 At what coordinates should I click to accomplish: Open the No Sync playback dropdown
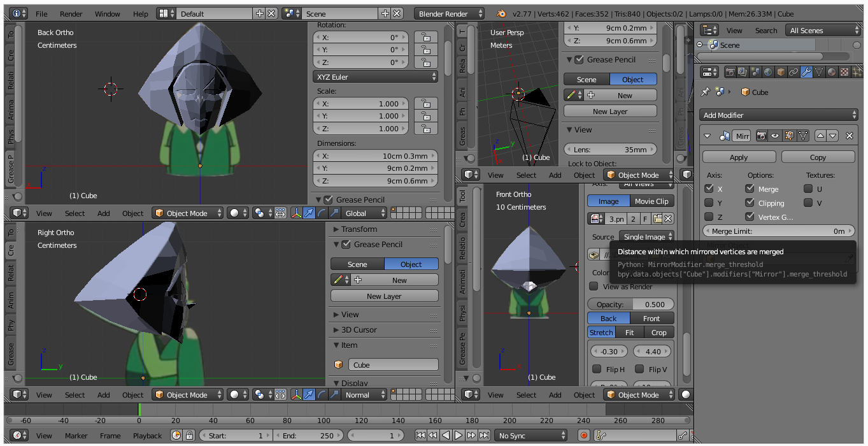[532, 435]
